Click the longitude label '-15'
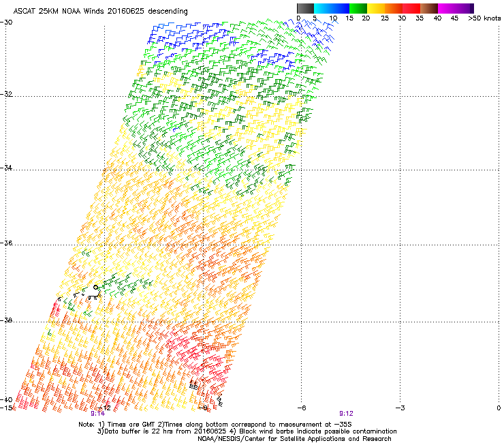 tap(6, 408)
